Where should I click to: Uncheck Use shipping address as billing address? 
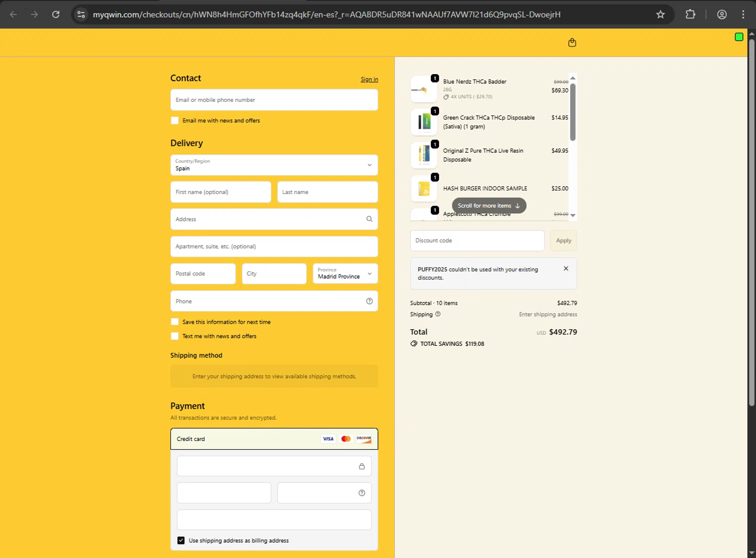181,540
